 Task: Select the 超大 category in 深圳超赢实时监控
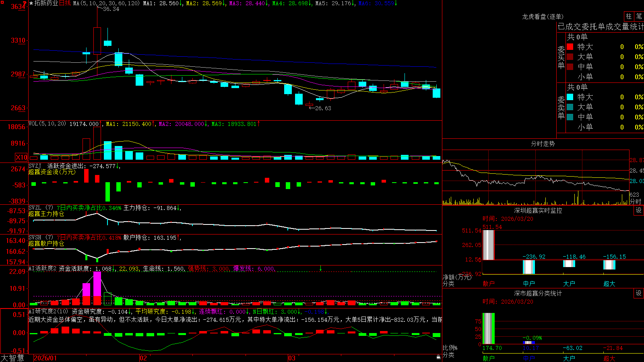pos(609,284)
